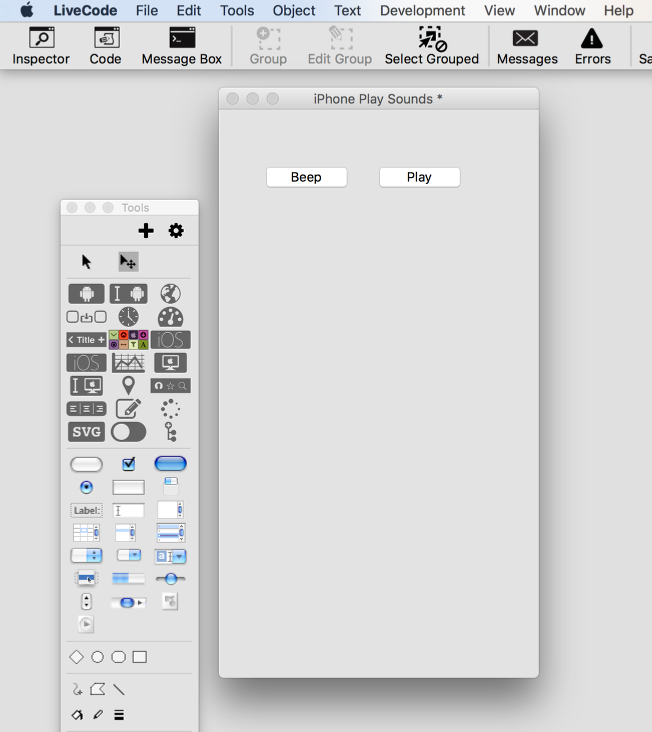Open the line thickness options

[119, 715]
